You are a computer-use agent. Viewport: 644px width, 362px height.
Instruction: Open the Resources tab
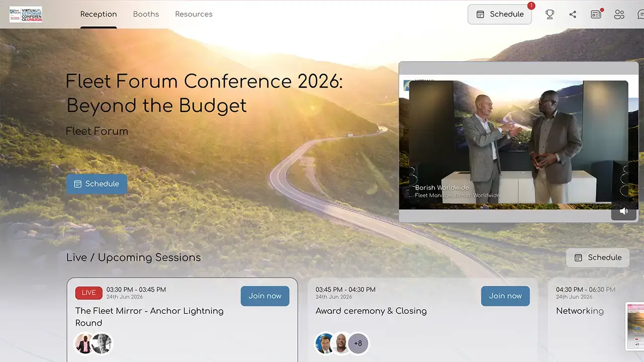194,14
